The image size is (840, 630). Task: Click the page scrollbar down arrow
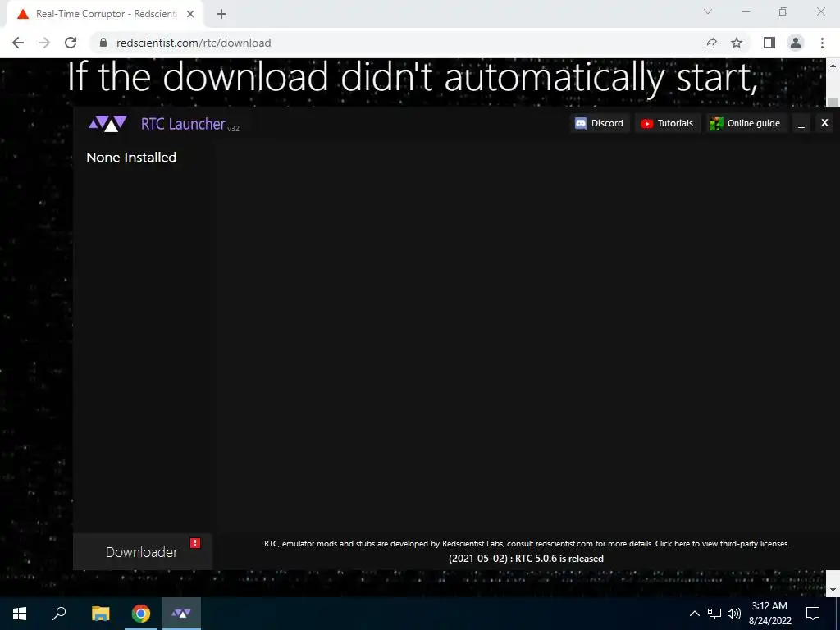tap(833, 590)
